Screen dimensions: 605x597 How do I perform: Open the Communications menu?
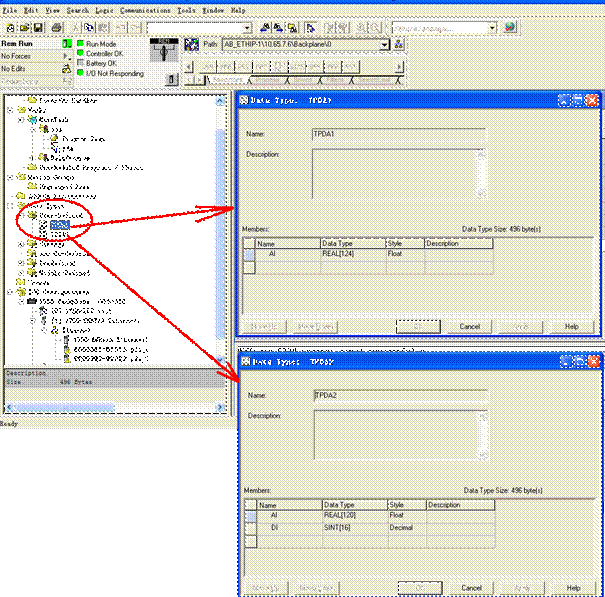click(145, 9)
